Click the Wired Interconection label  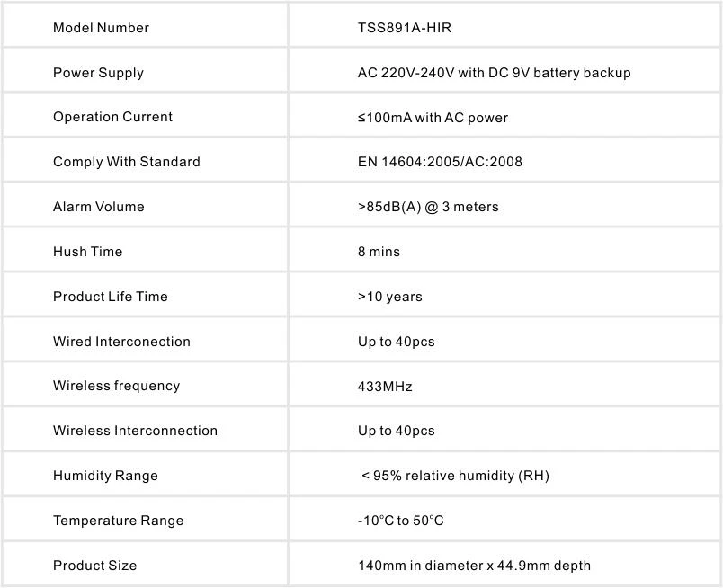121,342
